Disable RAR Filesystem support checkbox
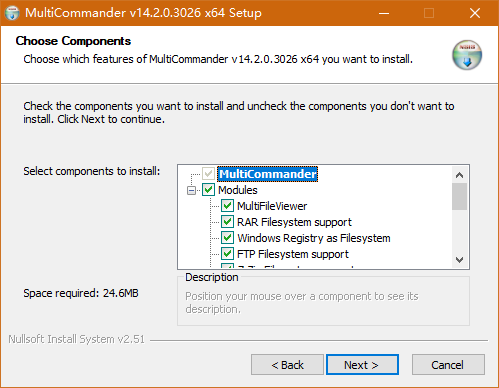 point(227,222)
